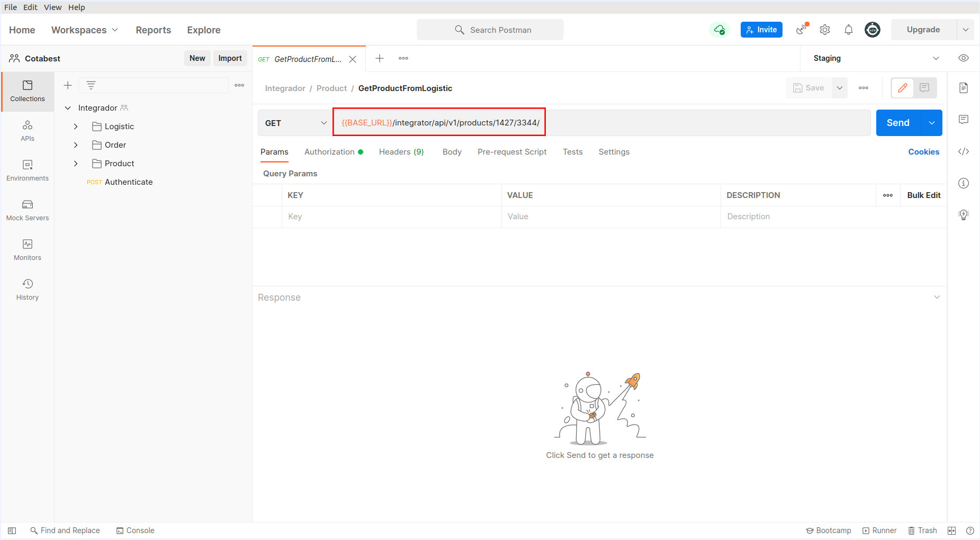Open the Send button dropdown arrow
Image resolution: width=980 pixels, height=540 pixels.
pos(932,123)
